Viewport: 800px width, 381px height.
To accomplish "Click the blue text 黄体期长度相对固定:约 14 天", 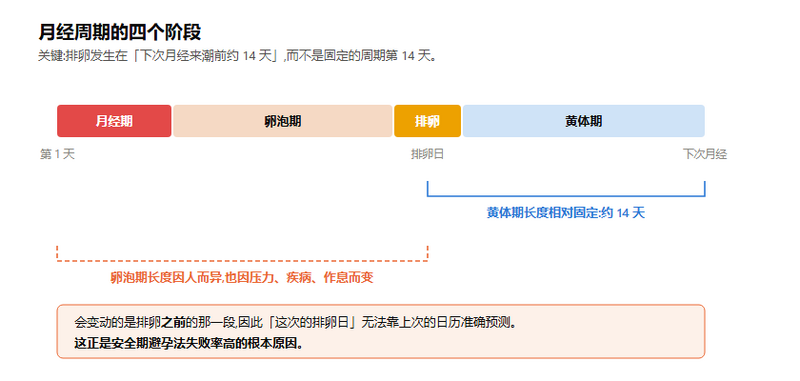I will [x=566, y=213].
